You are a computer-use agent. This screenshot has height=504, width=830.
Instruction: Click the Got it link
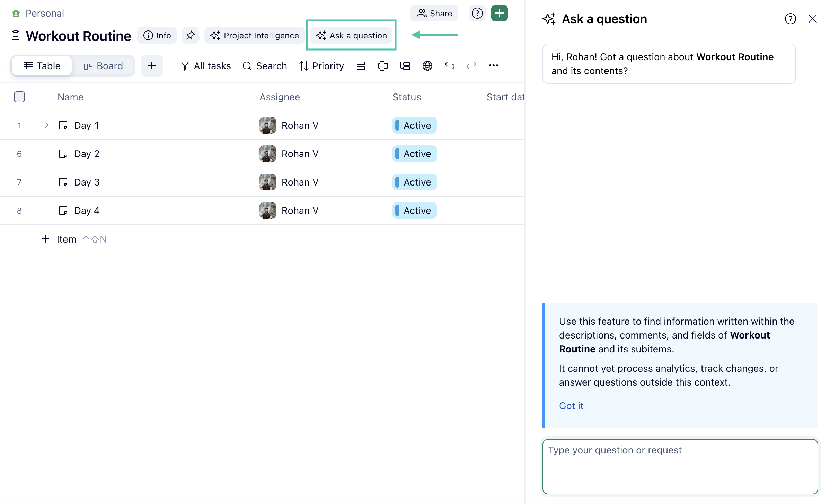(571, 406)
